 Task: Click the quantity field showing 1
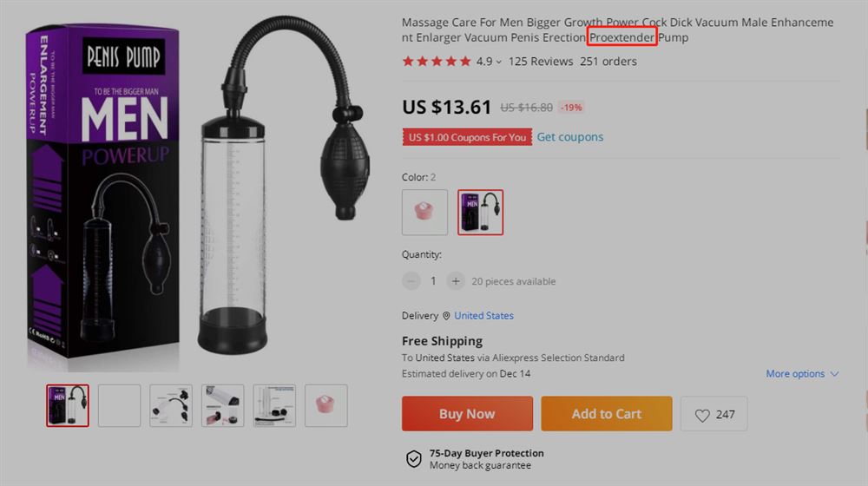[x=433, y=281]
